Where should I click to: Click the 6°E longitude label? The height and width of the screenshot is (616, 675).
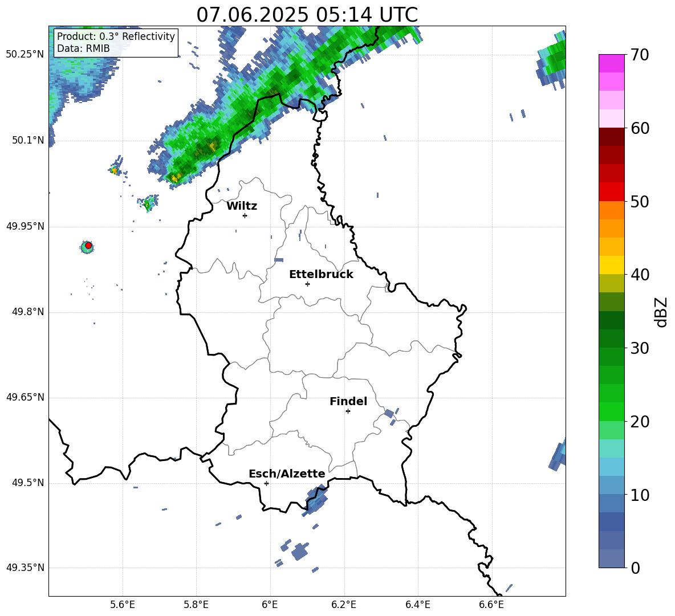(270, 605)
